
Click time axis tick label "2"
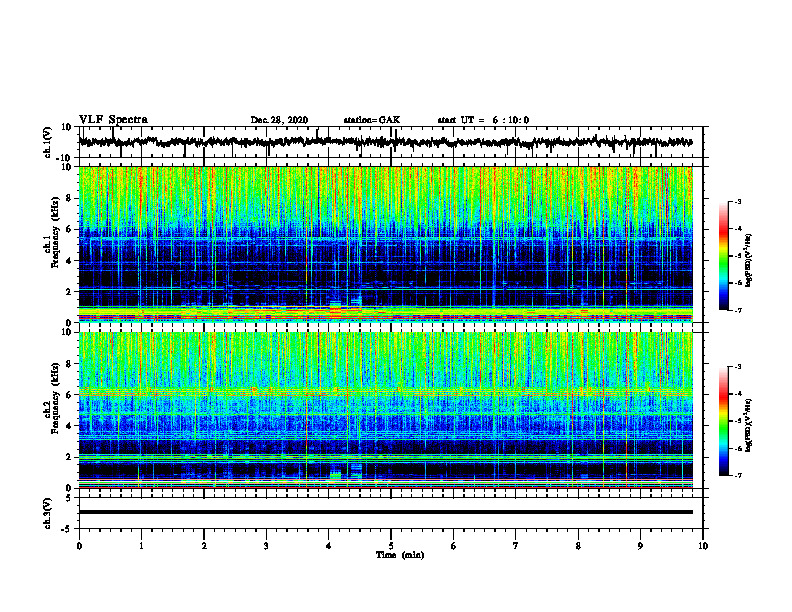tap(204, 546)
